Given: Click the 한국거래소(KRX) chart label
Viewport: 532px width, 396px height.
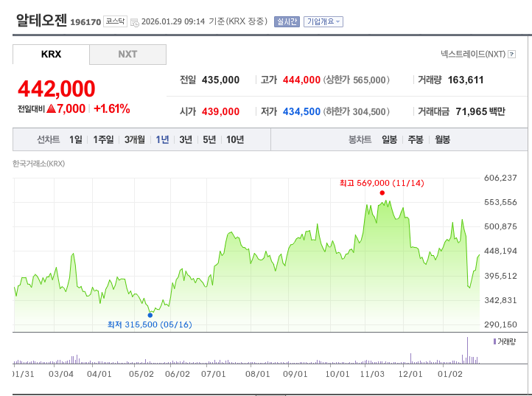Looking at the screenshot, I should click(38, 164).
